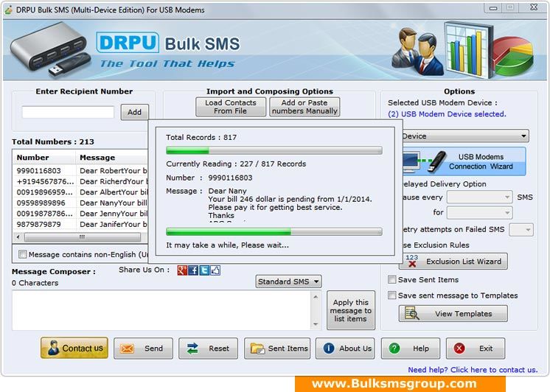Click the Reset arrows button
Screen dimensions: 550x392
[x=208, y=349]
